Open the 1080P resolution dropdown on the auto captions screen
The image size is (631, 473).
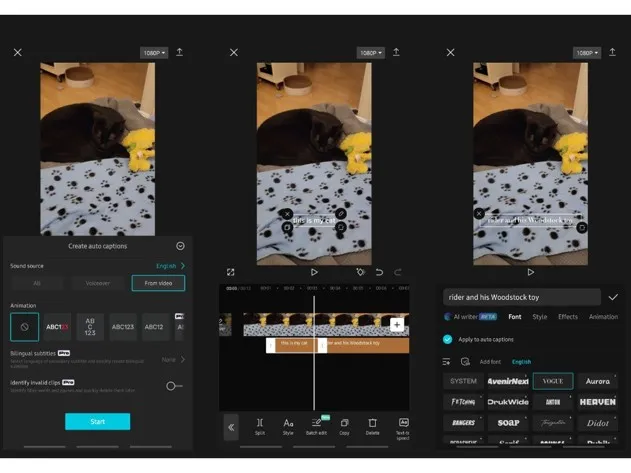click(154, 53)
